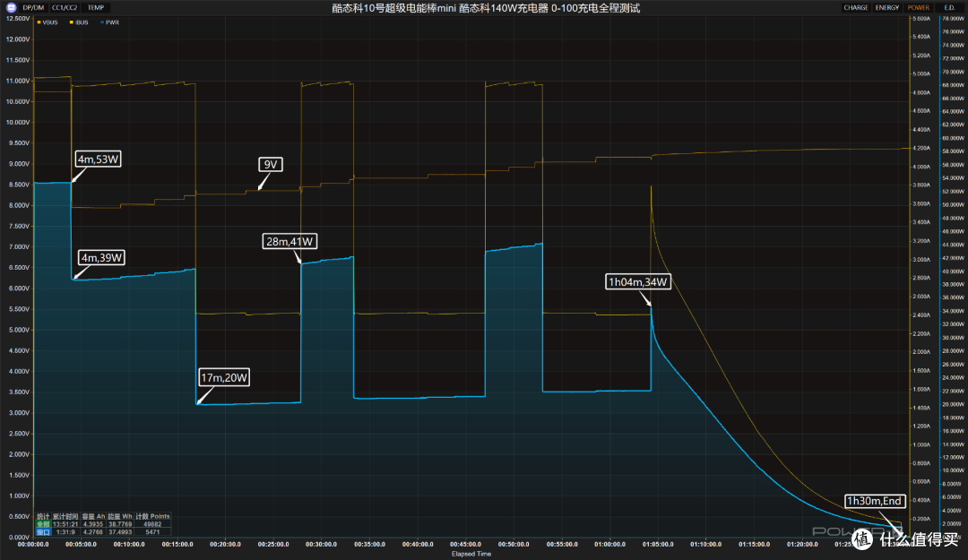Select the green 全部 statistics row label
The width and height of the screenshot is (968, 560).
pyautogui.click(x=43, y=524)
